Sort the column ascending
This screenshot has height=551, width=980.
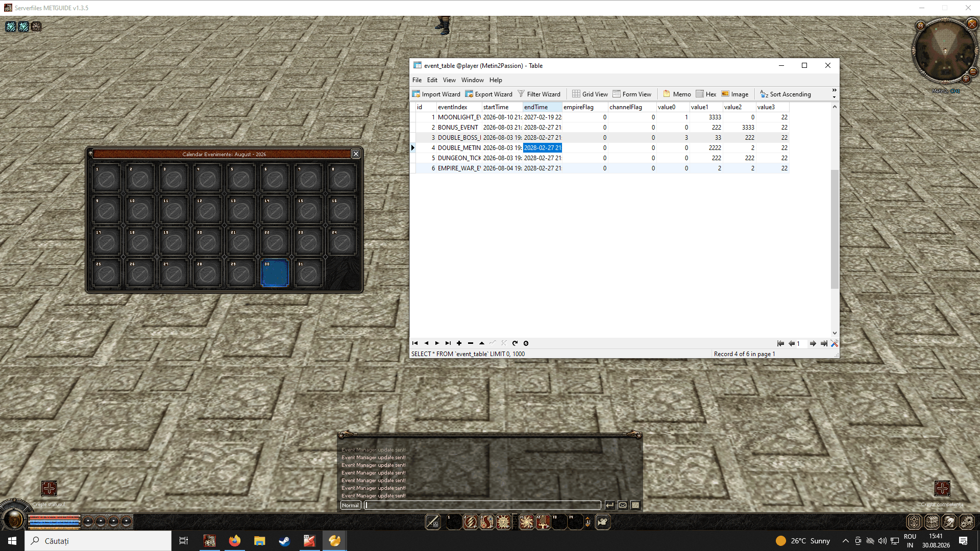786,94
